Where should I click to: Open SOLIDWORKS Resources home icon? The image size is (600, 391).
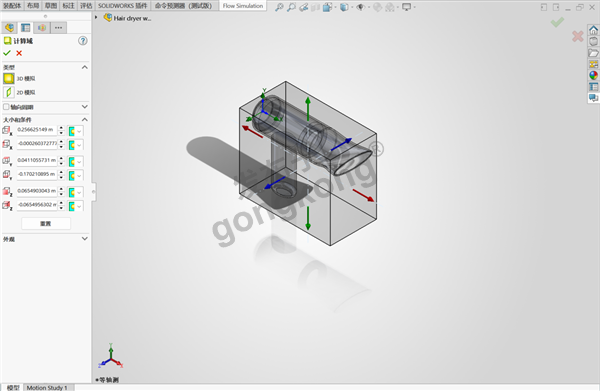[x=593, y=30]
